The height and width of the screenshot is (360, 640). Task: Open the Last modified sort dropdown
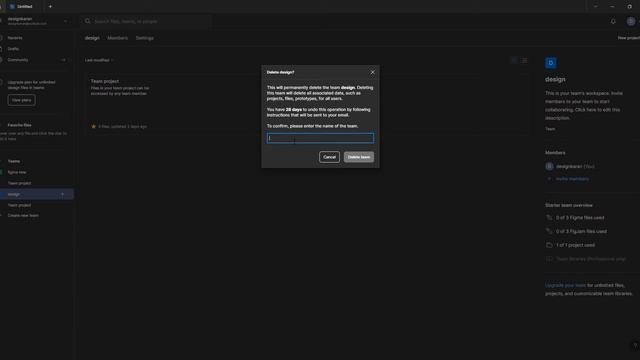(99, 60)
